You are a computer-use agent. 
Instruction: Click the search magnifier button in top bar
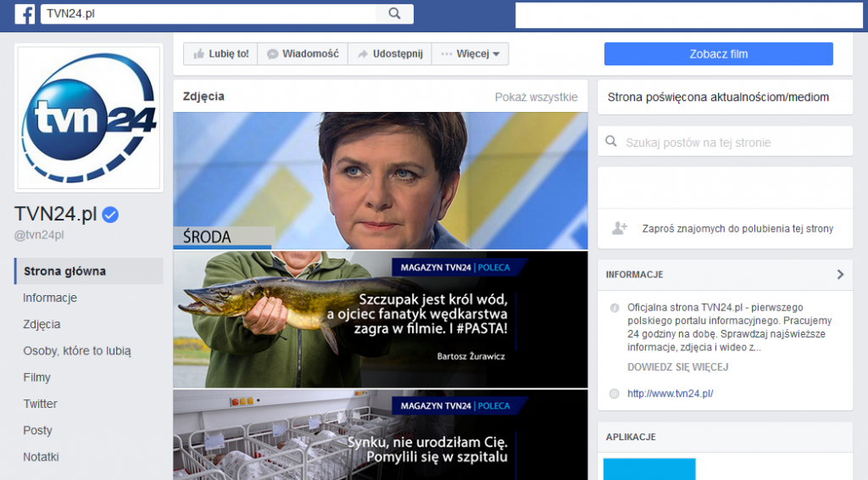click(394, 14)
